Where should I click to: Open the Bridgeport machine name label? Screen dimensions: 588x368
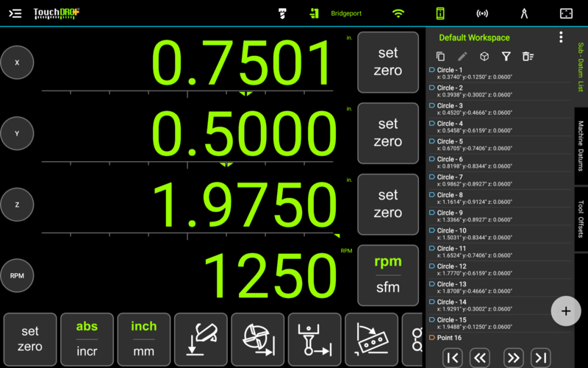point(346,13)
